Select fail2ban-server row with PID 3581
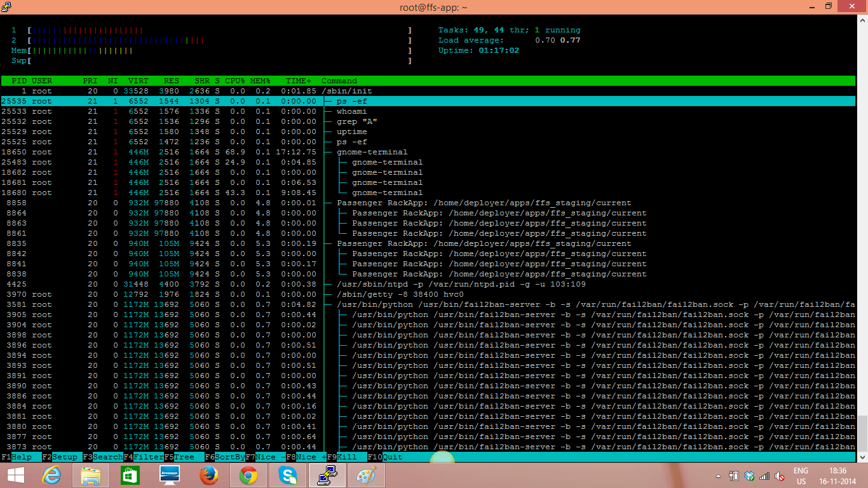 click(428, 304)
